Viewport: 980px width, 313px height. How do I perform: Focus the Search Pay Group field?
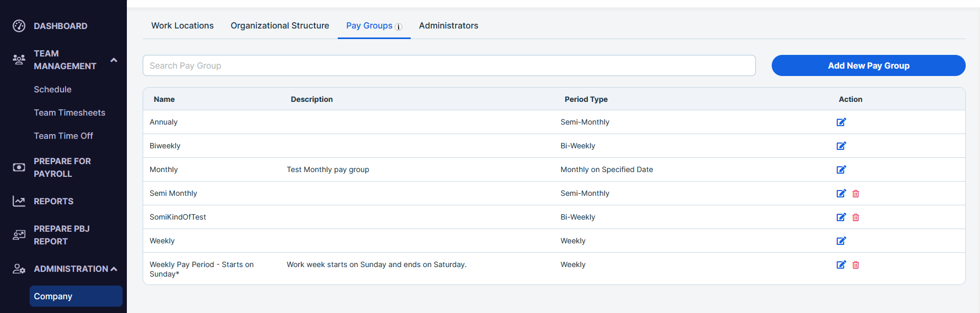[x=449, y=65]
